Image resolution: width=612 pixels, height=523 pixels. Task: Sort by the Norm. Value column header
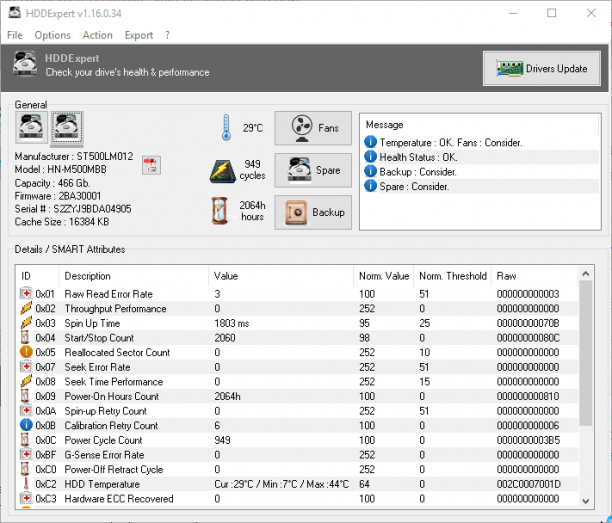[383, 276]
